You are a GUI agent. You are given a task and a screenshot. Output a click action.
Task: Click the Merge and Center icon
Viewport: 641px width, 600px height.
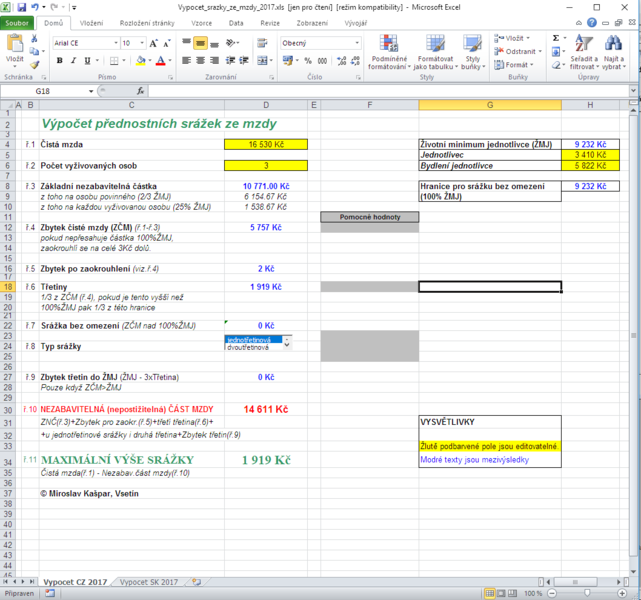262,60
